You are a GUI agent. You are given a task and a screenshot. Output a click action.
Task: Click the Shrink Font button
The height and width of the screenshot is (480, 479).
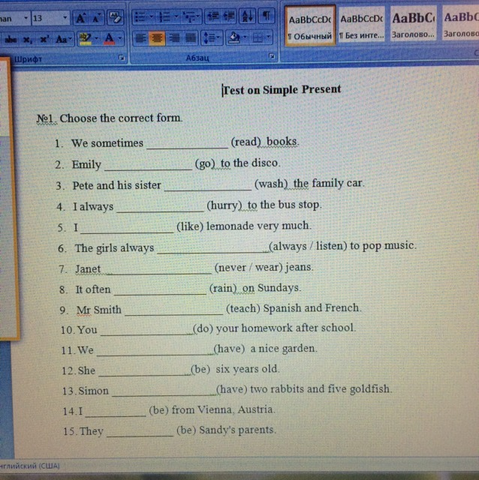point(96,18)
